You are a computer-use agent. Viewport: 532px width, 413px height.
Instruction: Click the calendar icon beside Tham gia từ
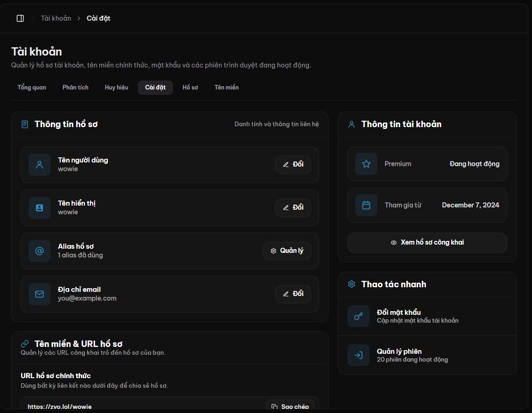point(366,205)
